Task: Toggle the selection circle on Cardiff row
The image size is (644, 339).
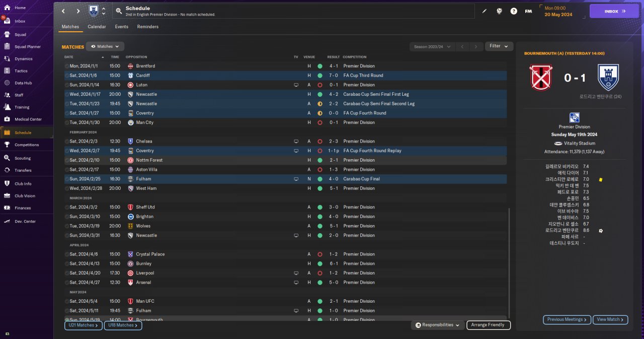Action: point(67,76)
